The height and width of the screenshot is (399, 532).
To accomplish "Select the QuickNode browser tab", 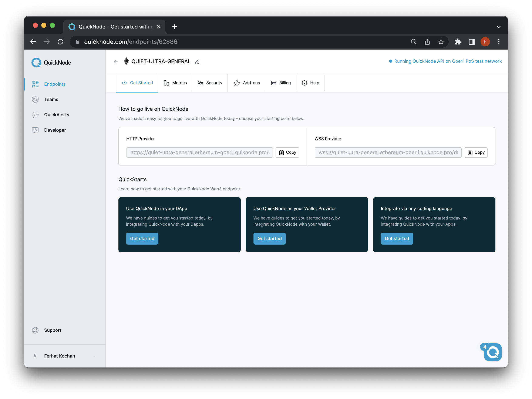I will point(114,27).
